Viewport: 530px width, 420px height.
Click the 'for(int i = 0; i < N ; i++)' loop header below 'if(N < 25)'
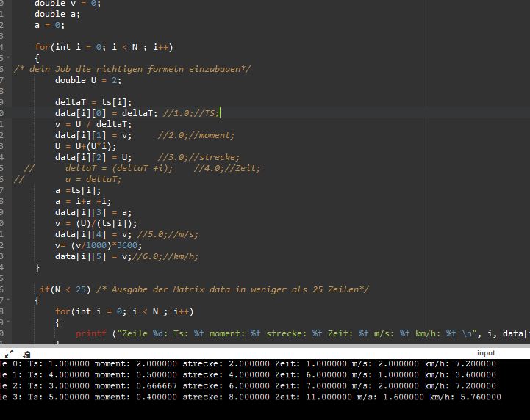click(x=124, y=311)
